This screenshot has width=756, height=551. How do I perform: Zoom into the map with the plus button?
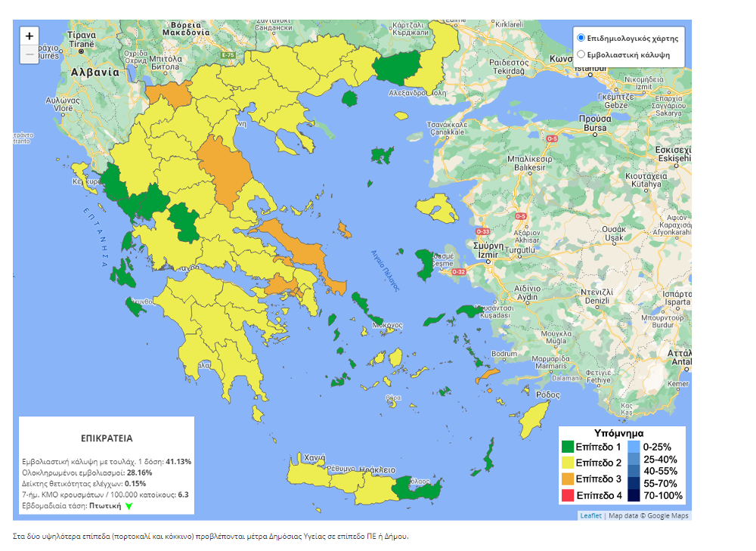click(x=28, y=36)
